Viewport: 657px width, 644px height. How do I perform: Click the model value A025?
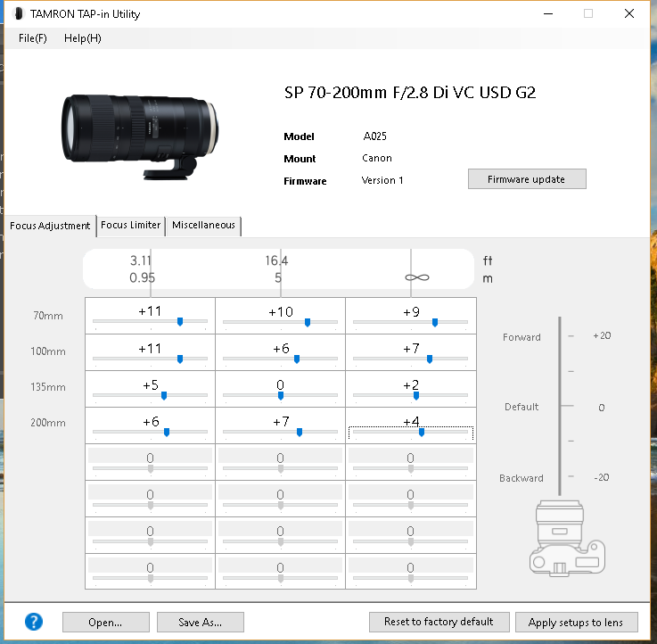(374, 136)
